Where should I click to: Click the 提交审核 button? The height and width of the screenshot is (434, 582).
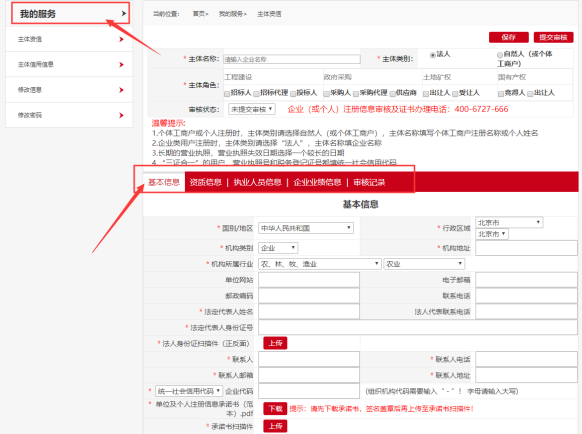(x=553, y=37)
